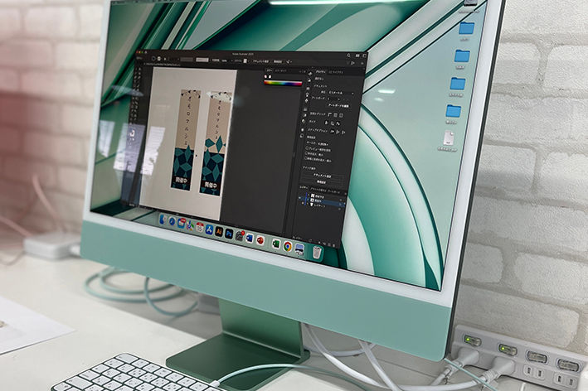Click the Arrange Documents icon beside search
Image resolution: width=588 pixels, height=391 pixels.
(x=357, y=56)
